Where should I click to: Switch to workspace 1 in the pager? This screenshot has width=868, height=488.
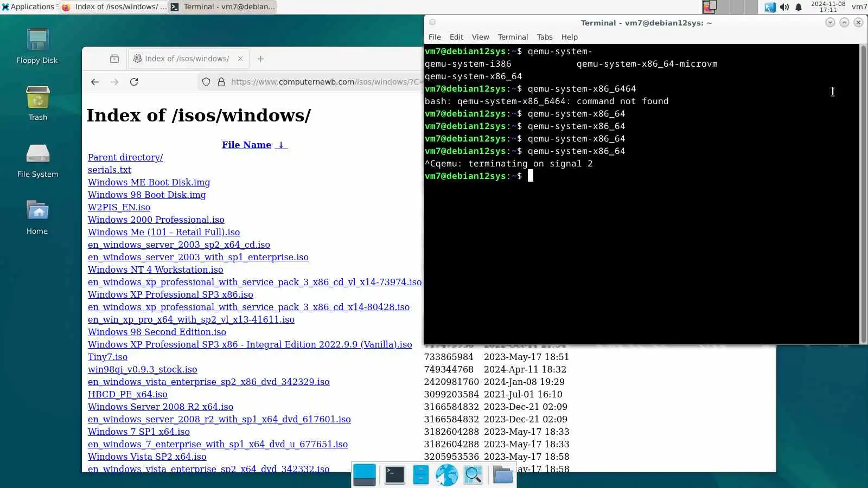coord(710,7)
